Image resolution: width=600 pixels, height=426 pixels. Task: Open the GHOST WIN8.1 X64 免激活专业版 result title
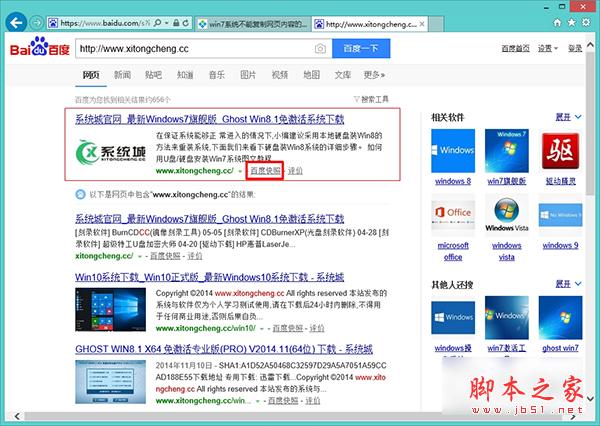click(x=224, y=349)
